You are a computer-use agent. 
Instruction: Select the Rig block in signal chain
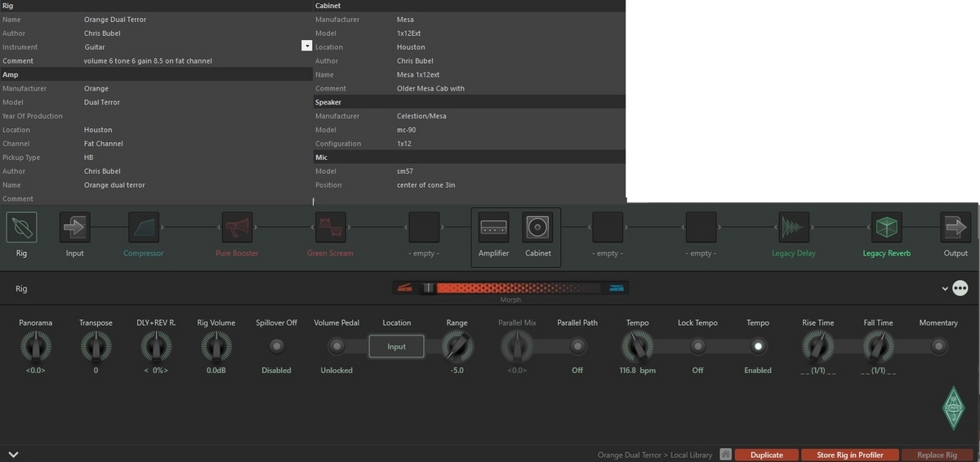click(x=21, y=227)
